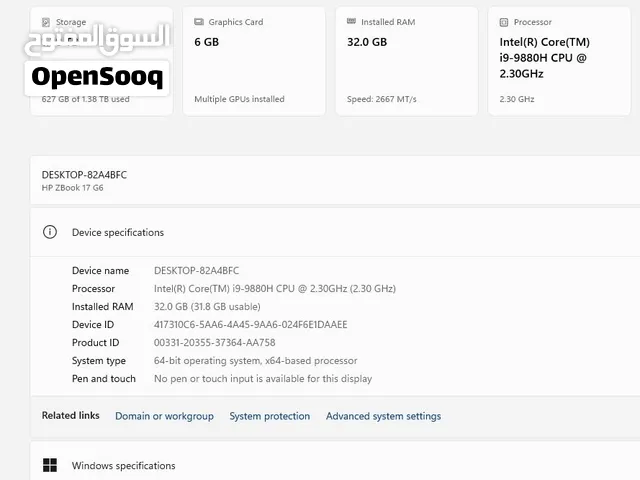Select the Device name value DESKTOP-82A4BFC
Screen dimensions: 640x480
coord(196,271)
